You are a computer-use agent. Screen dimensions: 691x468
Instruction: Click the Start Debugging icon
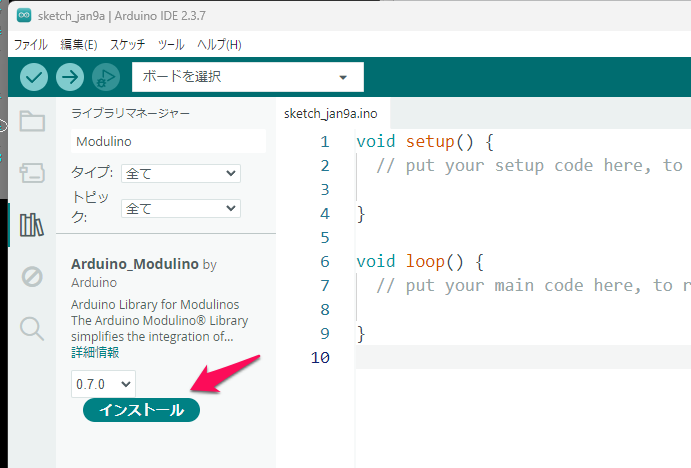(x=104, y=77)
